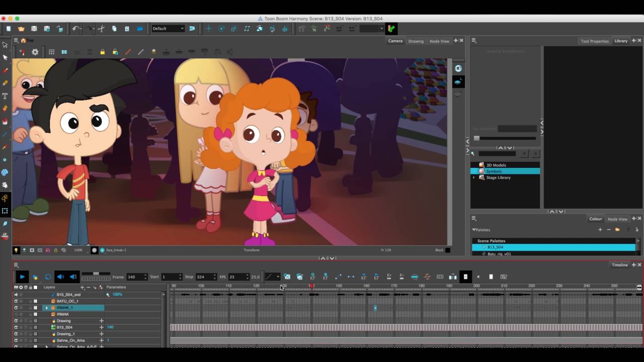Select the Paint tool
The width and height of the screenshot is (644, 362).
coord(5,121)
